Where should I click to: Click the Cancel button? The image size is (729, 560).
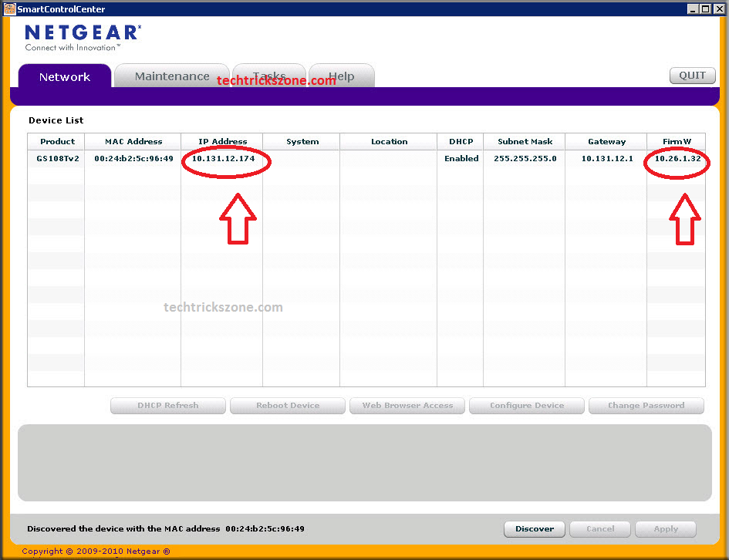[x=600, y=529]
